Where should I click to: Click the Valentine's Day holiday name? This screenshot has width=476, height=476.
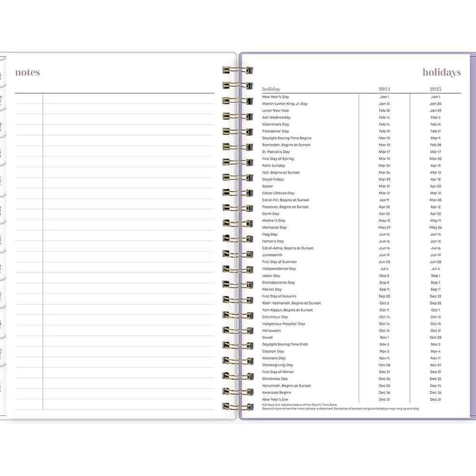click(275, 124)
